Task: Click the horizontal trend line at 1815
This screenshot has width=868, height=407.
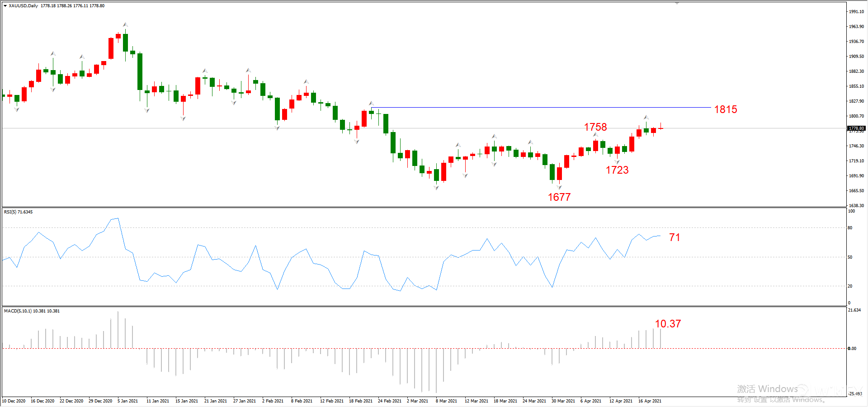Action: [x=541, y=108]
